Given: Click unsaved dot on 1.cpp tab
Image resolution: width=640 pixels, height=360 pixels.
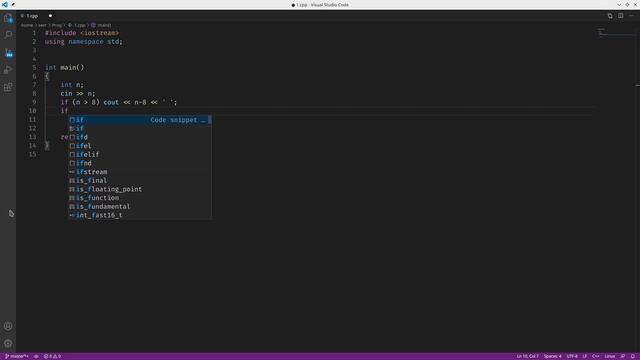Looking at the screenshot, I should coord(50,16).
